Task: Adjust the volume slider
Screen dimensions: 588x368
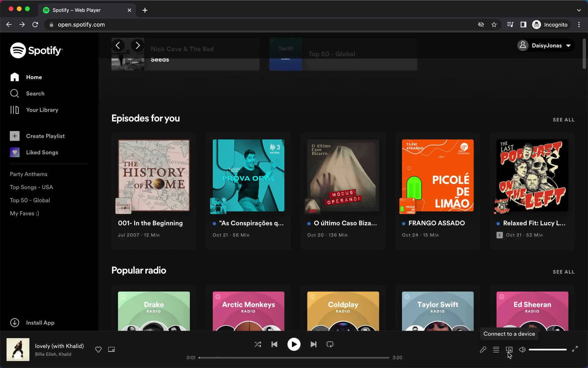Action: pos(548,350)
